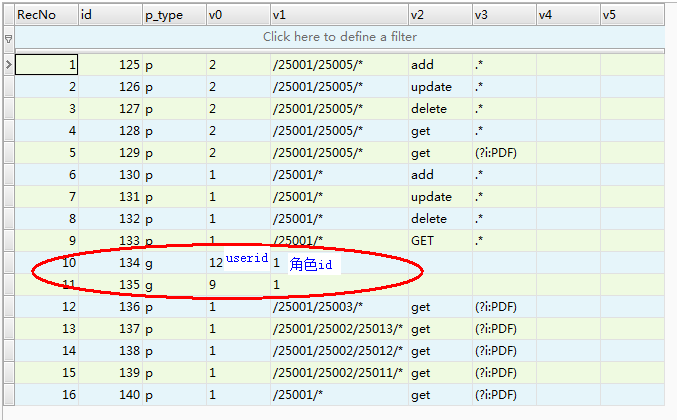
Task: Click the v2 column header
Action: click(440, 15)
